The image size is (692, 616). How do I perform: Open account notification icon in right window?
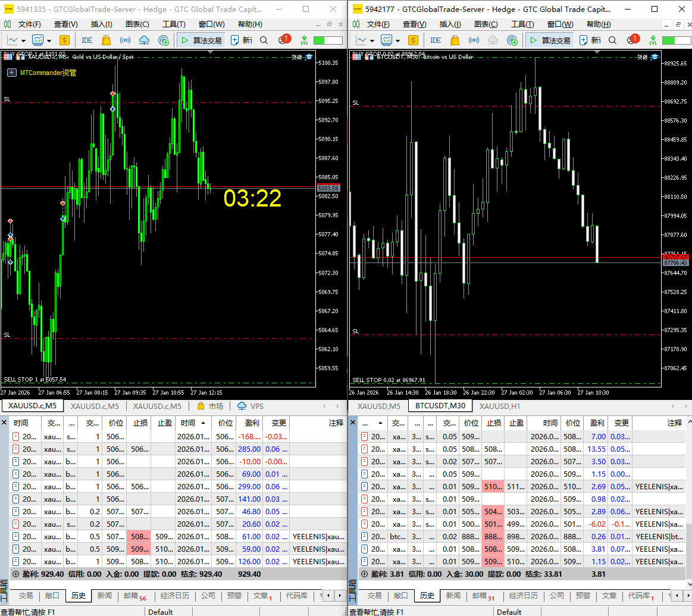632,40
